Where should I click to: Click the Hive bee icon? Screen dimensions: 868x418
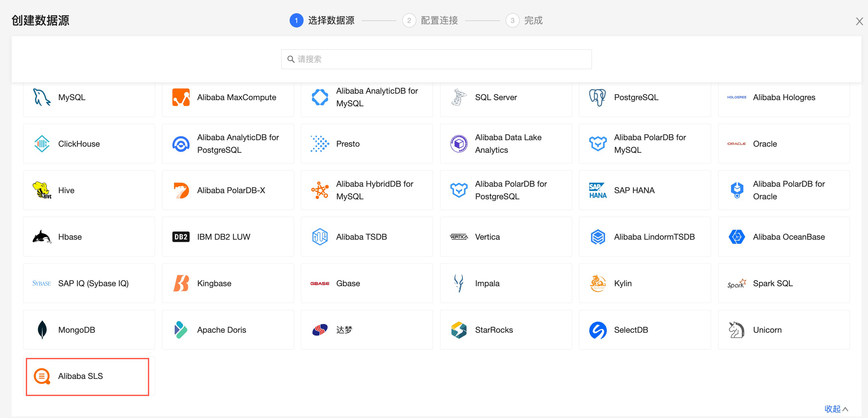42,190
